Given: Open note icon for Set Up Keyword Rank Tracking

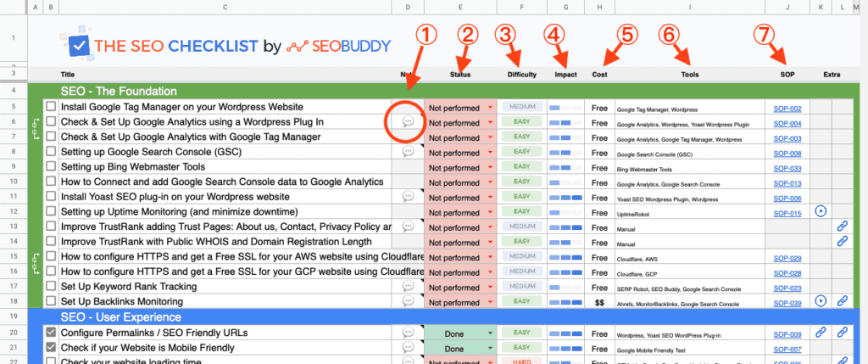Looking at the screenshot, I should [x=408, y=287].
